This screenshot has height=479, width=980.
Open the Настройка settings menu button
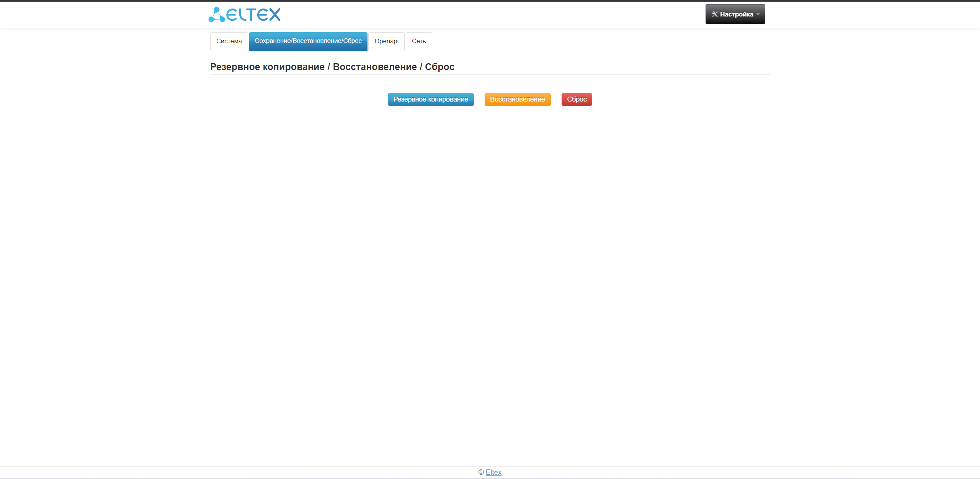click(736, 14)
